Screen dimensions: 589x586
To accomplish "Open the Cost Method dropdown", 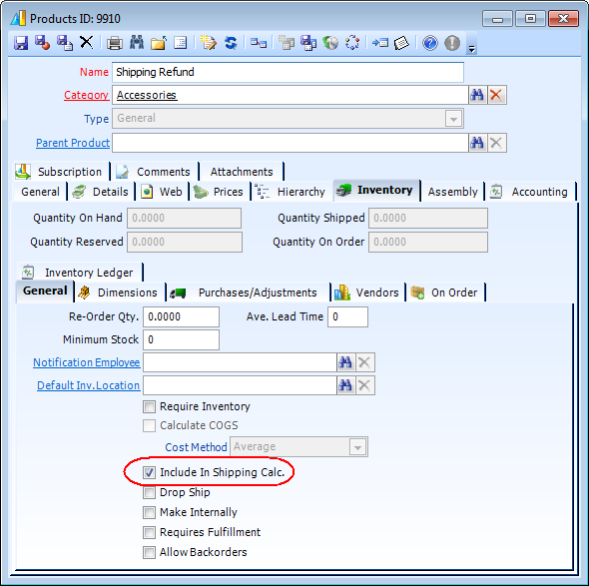I will pyautogui.click(x=358, y=447).
